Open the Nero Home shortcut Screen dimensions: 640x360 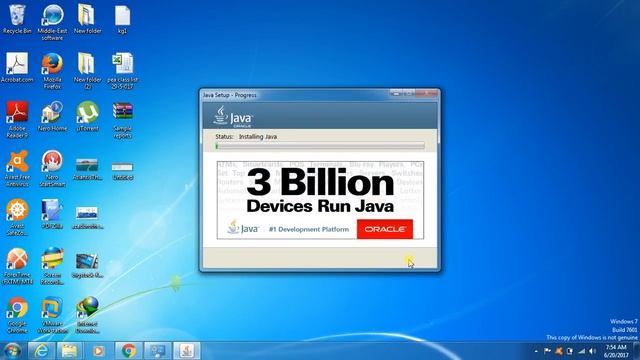pos(52,117)
